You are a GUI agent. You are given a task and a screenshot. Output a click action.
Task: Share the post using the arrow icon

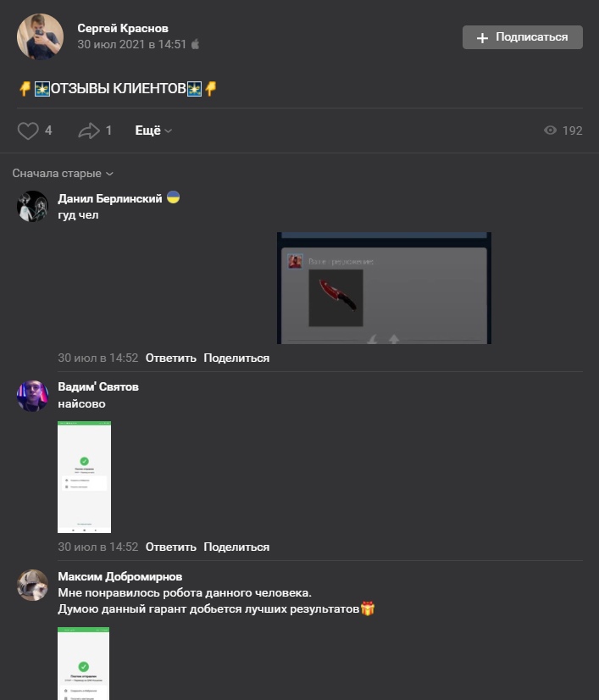(x=89, y=131)
